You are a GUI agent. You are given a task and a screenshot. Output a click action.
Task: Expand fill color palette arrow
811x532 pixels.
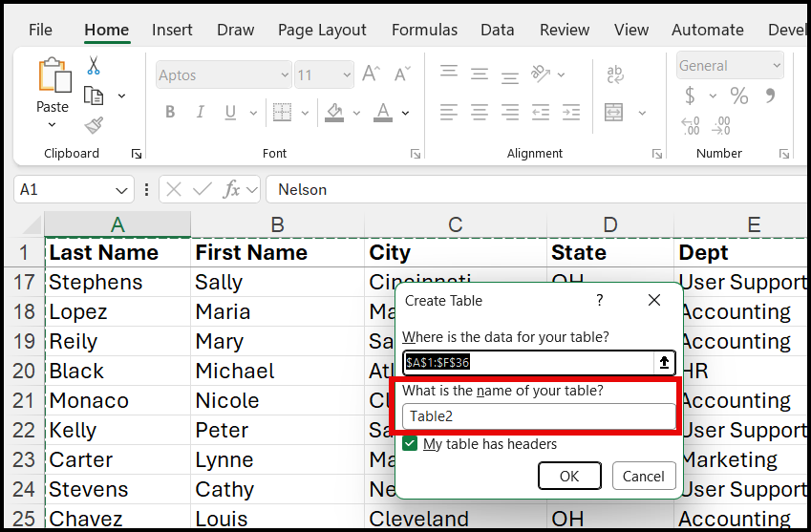[356, 113]
